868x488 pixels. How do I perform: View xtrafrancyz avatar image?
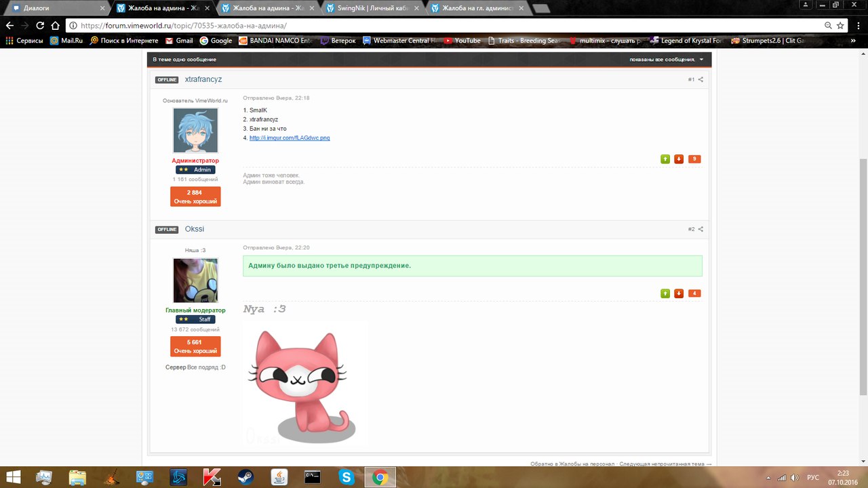point(195,130)
